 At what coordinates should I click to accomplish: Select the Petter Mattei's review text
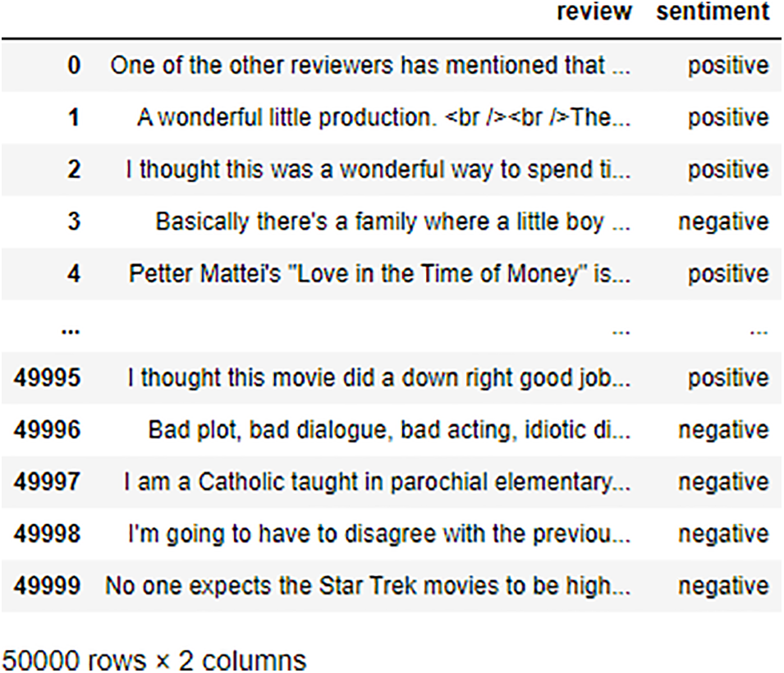(x=379, y=274)
